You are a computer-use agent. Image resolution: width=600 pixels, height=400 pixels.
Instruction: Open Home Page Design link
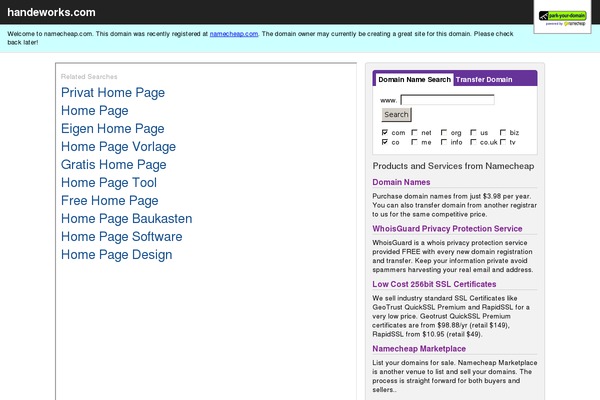(117, 255)
